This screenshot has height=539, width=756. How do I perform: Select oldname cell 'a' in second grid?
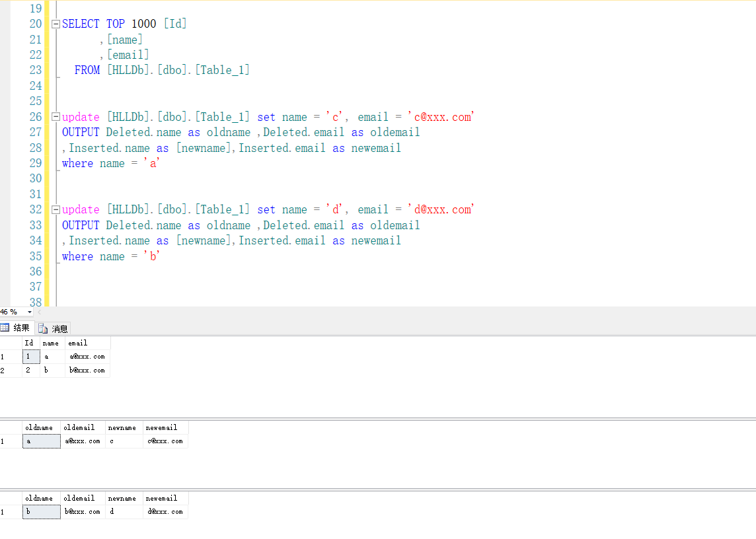pos(41,441)
